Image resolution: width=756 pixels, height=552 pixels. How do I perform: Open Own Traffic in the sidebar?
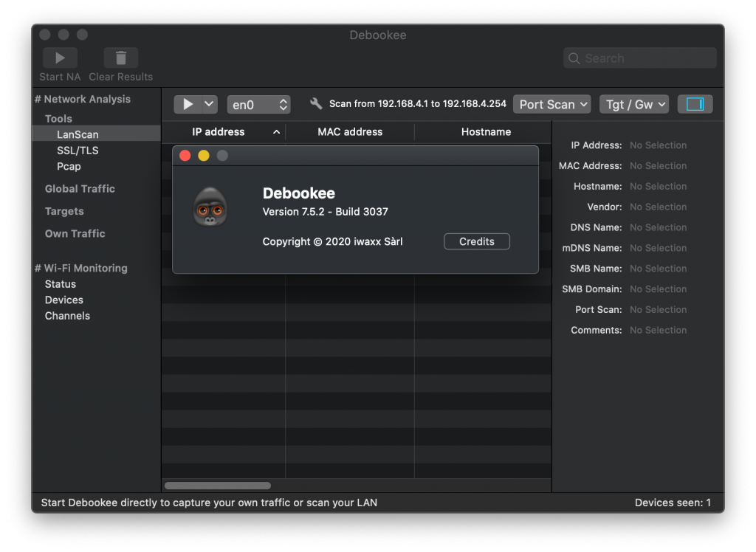tap(75, 234)
